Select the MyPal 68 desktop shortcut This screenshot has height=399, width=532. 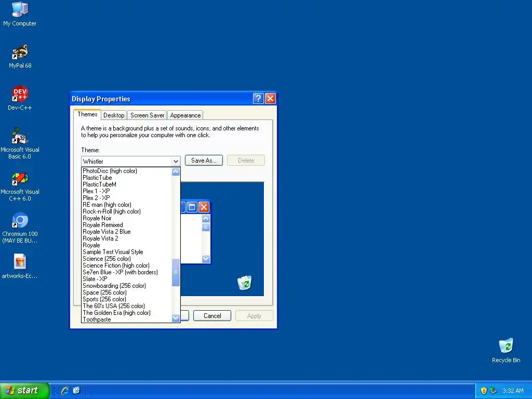point(20,56)
